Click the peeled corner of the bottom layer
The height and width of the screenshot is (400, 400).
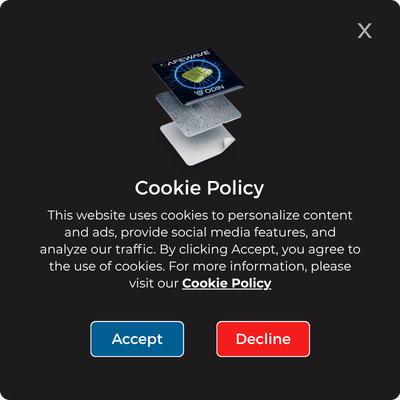click(x=229, y=143)
